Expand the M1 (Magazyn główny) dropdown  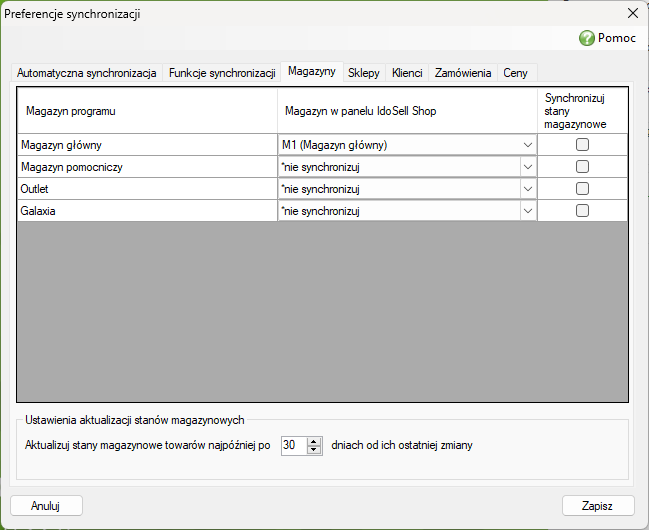(528, 145)
